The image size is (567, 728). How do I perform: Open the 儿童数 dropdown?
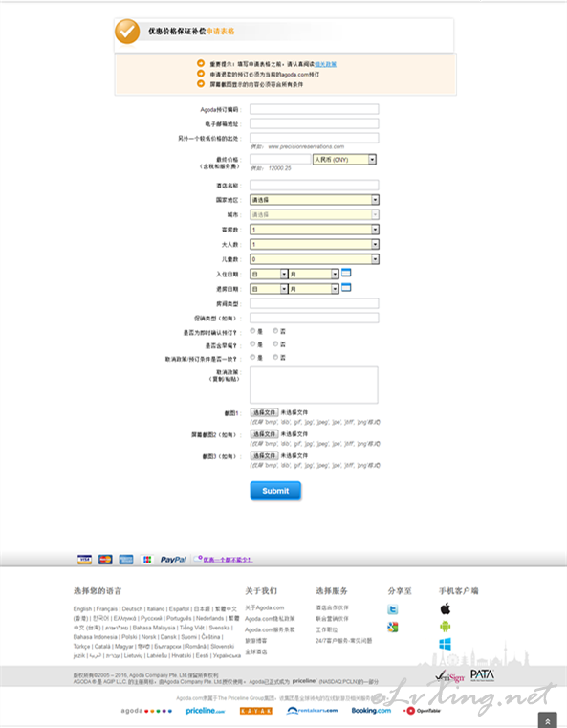[315, 259]
